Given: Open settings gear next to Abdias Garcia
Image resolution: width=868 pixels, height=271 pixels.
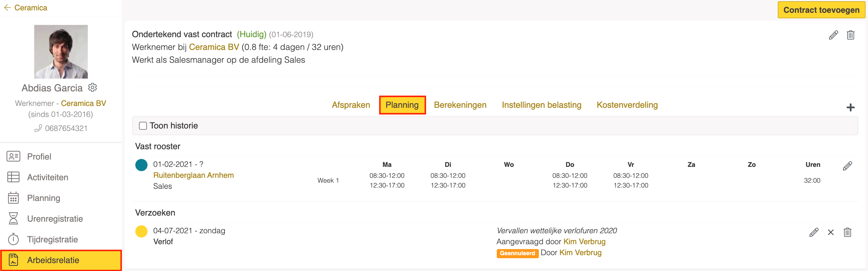Looking at the screenshot, I should [92, 87].
